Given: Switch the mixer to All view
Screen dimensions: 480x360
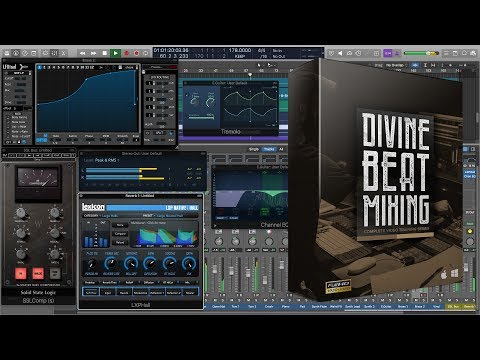Looking at the screenshot, I should pos(281,149).
